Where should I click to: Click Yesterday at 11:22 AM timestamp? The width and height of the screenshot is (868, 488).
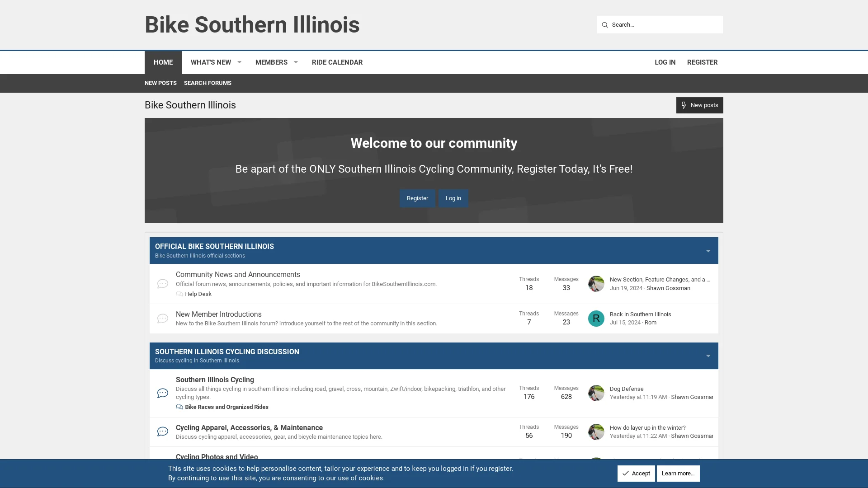(x=638, y=436)
